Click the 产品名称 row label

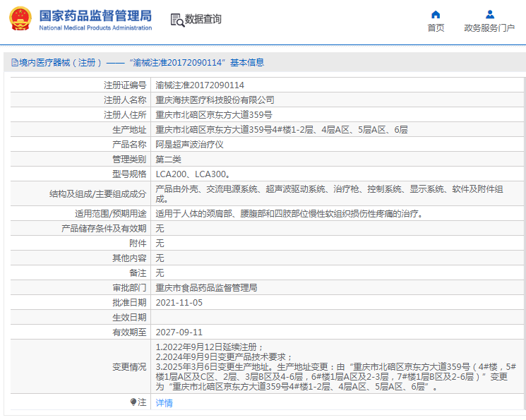tap(129, 145)
